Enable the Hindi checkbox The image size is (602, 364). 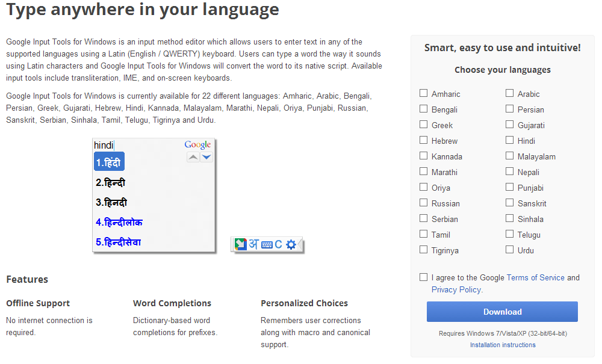point(509,140)
